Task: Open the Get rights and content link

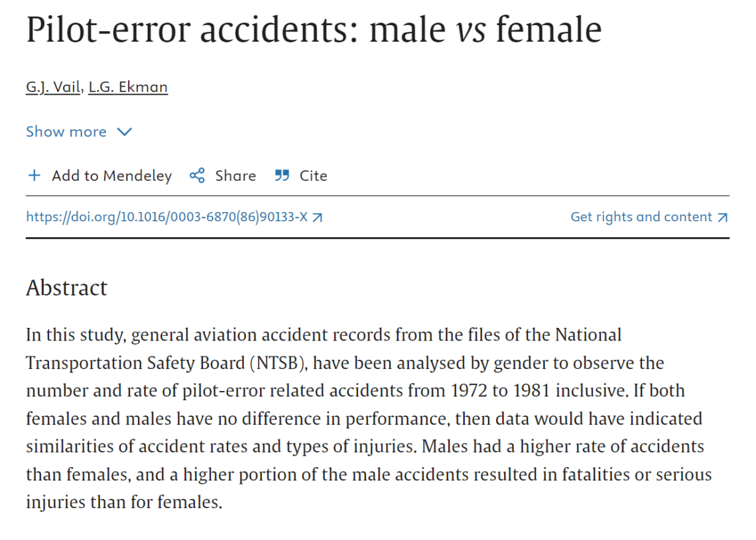Action: pos(641,217)
